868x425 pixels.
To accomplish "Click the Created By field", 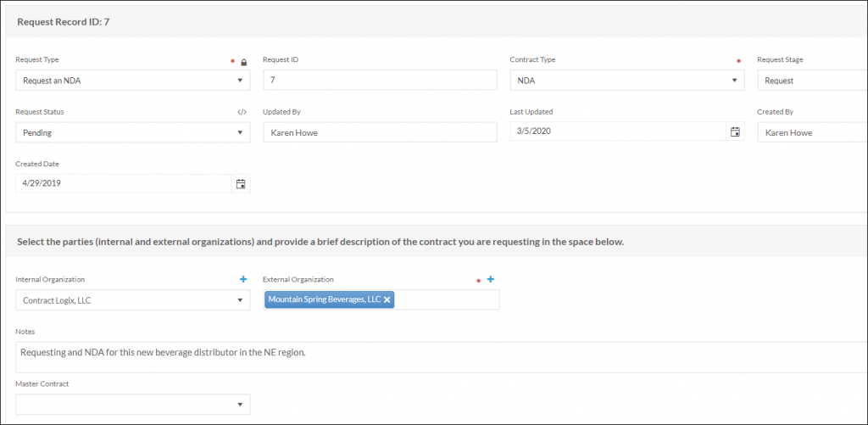I will 811,132.
